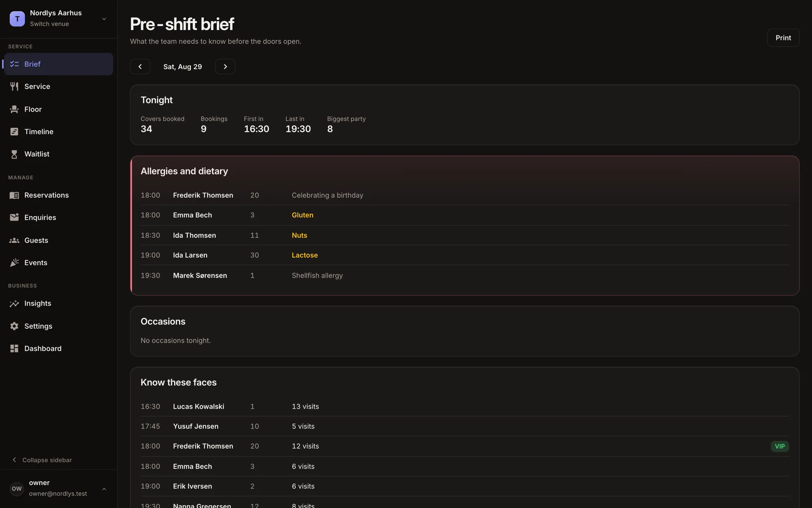The image size is (812, 508).
Task: Navigate to Events label
Action: (x=36, y=263)
